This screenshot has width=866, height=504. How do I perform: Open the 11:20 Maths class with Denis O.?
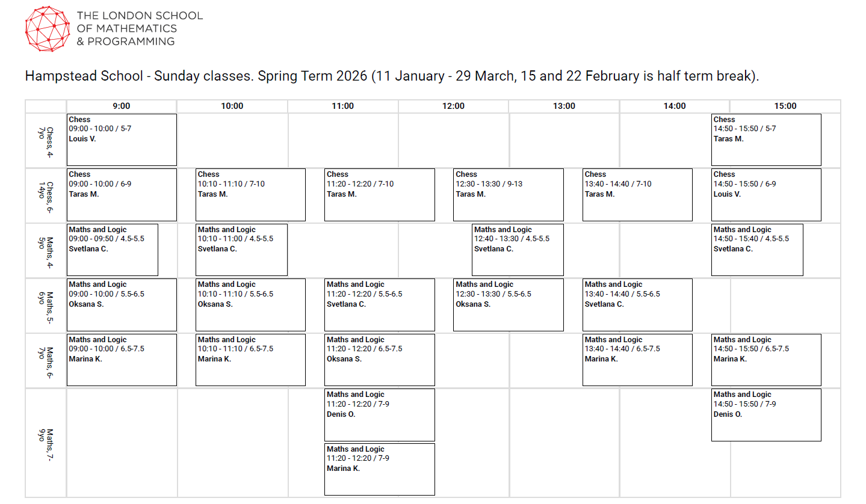pyautogui.click(x=379, y=414)
